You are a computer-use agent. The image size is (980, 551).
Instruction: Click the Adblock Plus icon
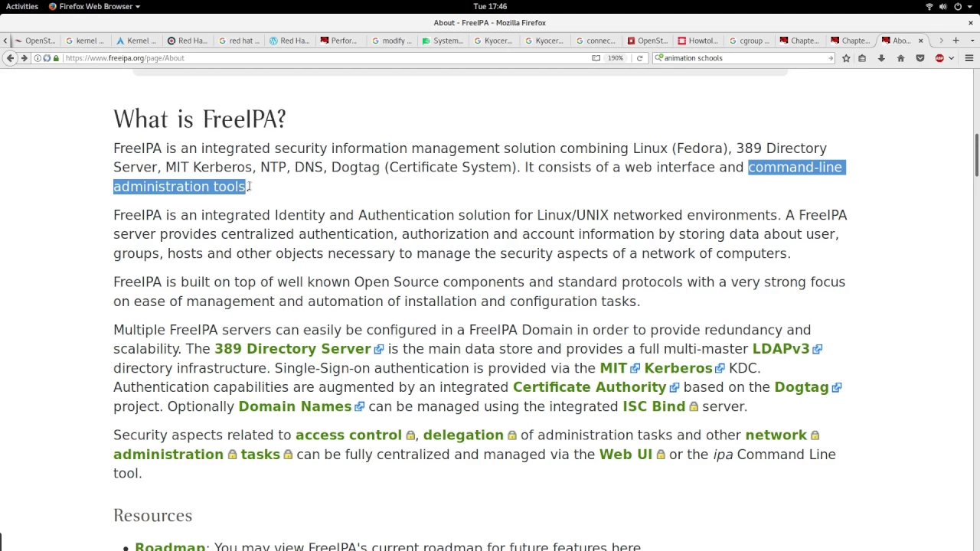[939, 58]
